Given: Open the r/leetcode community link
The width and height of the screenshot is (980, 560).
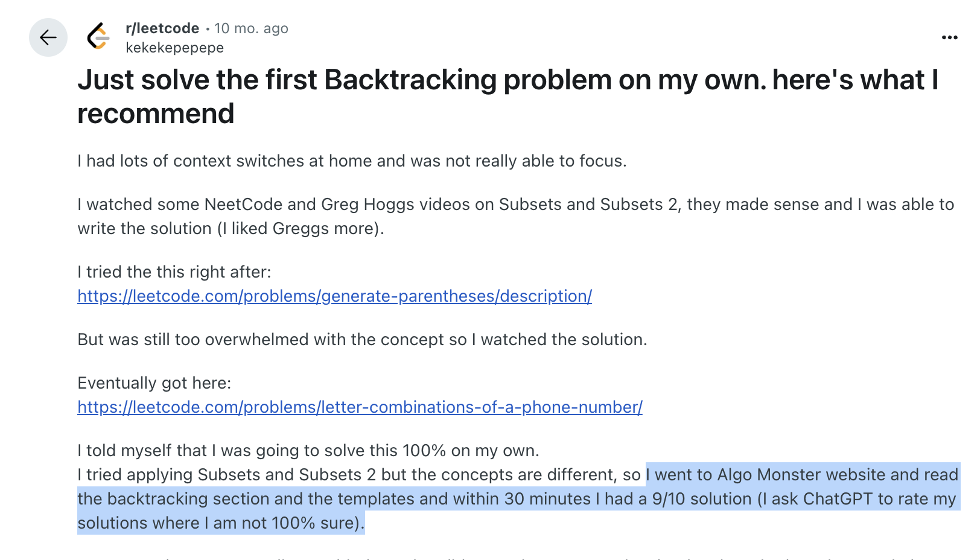Looking at the screenshot, I should tap(162, 28).
